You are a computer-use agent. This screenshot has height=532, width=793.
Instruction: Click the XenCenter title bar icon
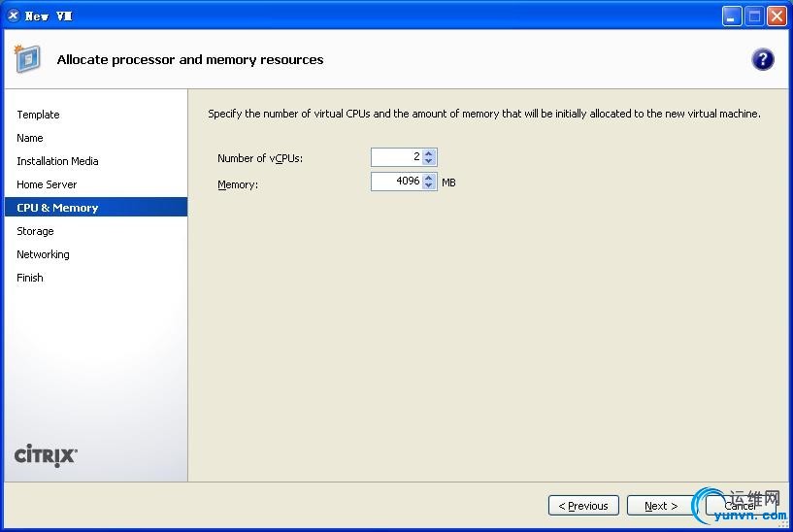tap(14, 16)
